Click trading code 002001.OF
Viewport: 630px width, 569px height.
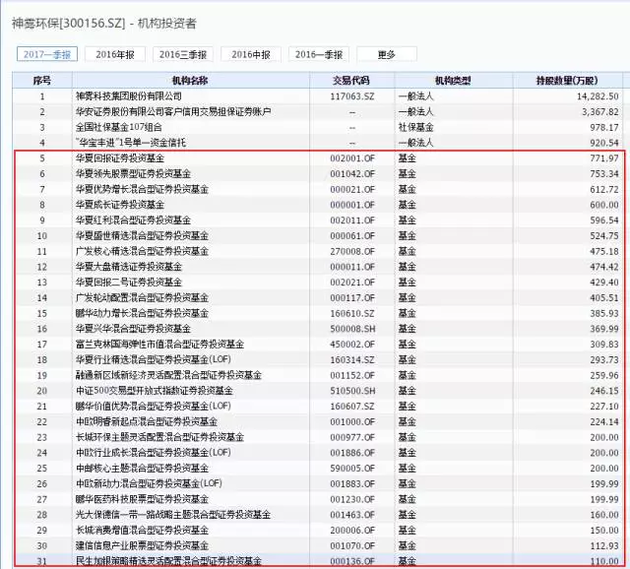tap(352, 158)
